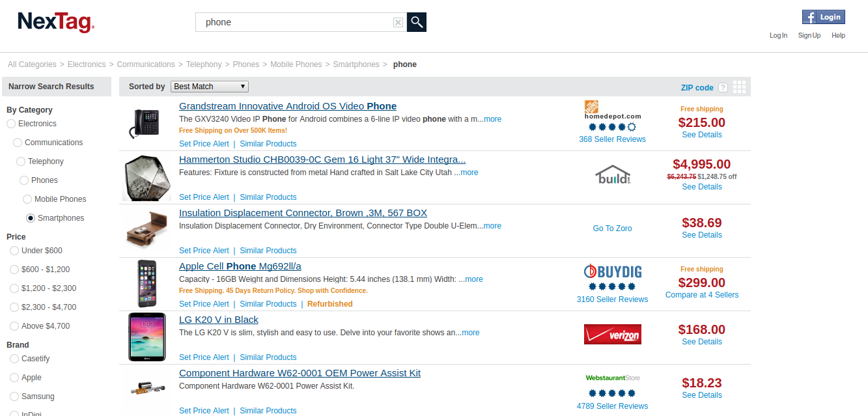868x416 pixels.
Task: Select the Mobile Phones radio button
Action: click(27, 199)
